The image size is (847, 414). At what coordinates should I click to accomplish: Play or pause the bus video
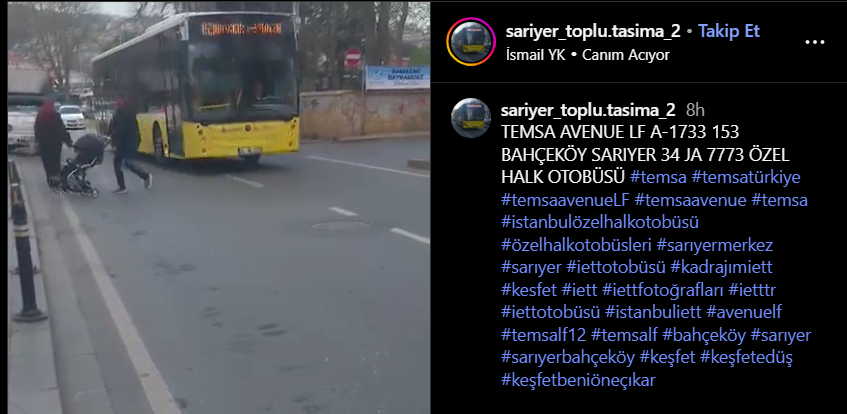219,207
